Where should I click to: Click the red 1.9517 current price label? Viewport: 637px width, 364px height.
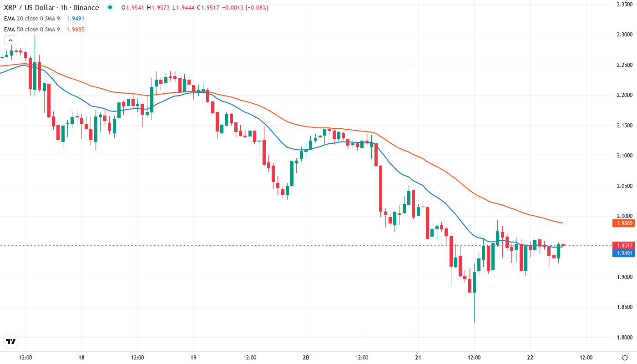[x=623, y=245]
